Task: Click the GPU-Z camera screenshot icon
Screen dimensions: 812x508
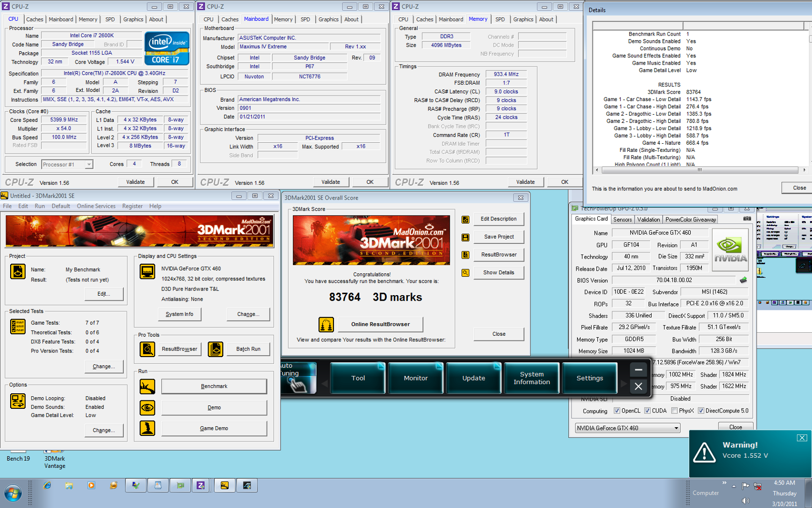Action: coord(747,219)
